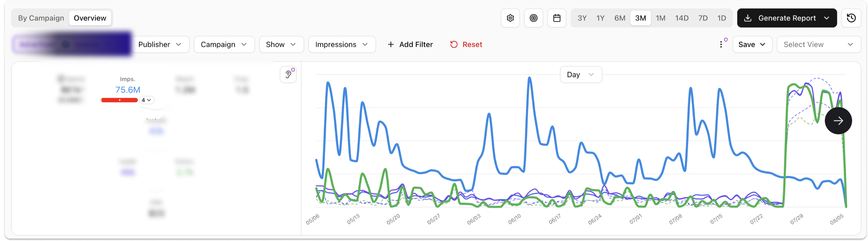Open the calendar date picker icon

[557, 18]
